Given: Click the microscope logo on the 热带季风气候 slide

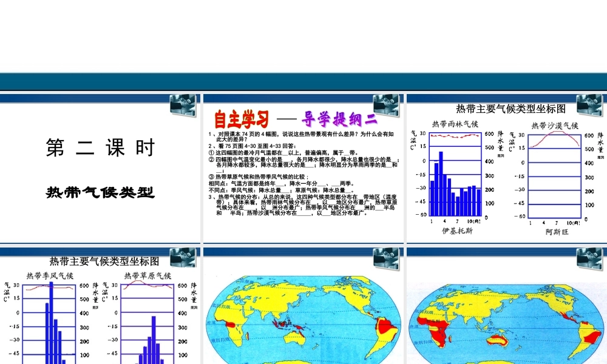Looking at the screenshot, I should (183, 258).
